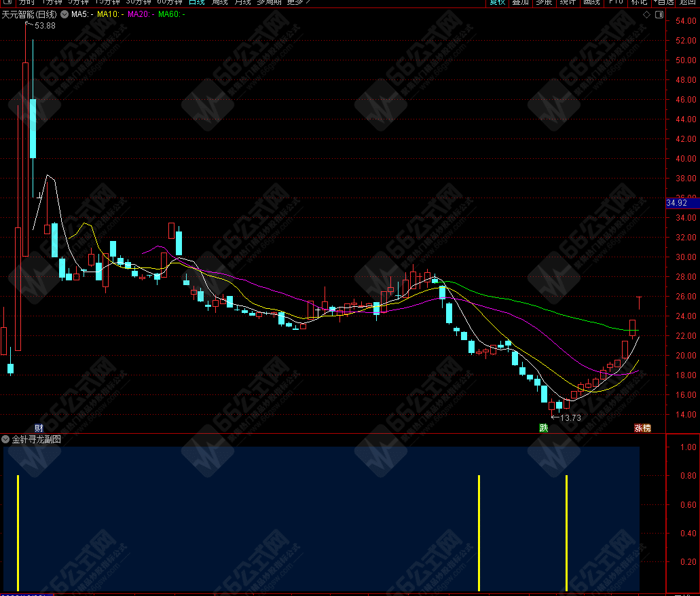
Task: Add stock via +自选 button
Action: tap(662, 2)
